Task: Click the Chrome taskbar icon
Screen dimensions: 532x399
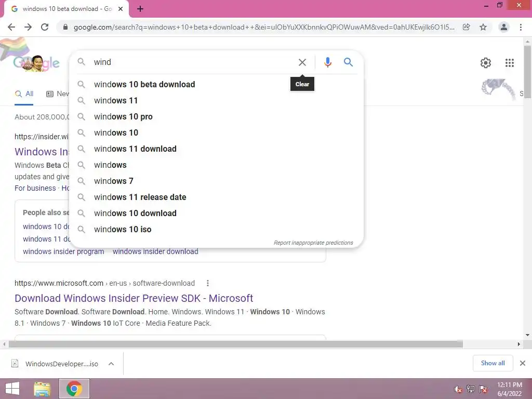Action: click(74, 389)
